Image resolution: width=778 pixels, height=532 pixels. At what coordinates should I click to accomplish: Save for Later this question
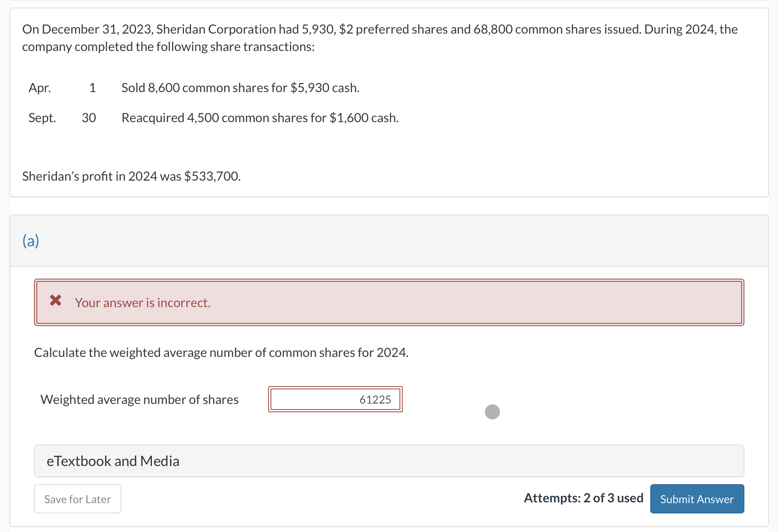tap(77, 499)
